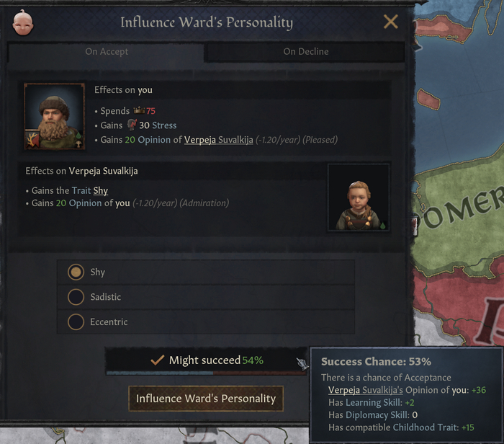Close the Influence Ward's Personality window
The image size is (504, 444).
[x=391, y=22]
